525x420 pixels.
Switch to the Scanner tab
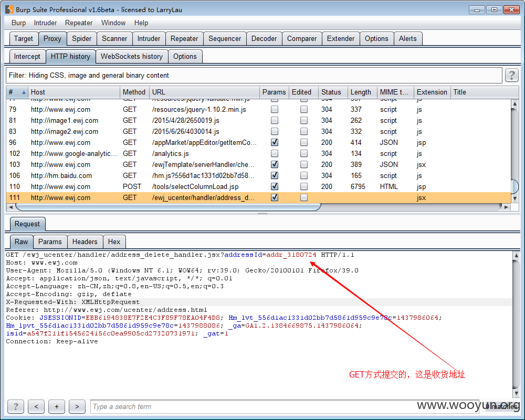[114, 38]
